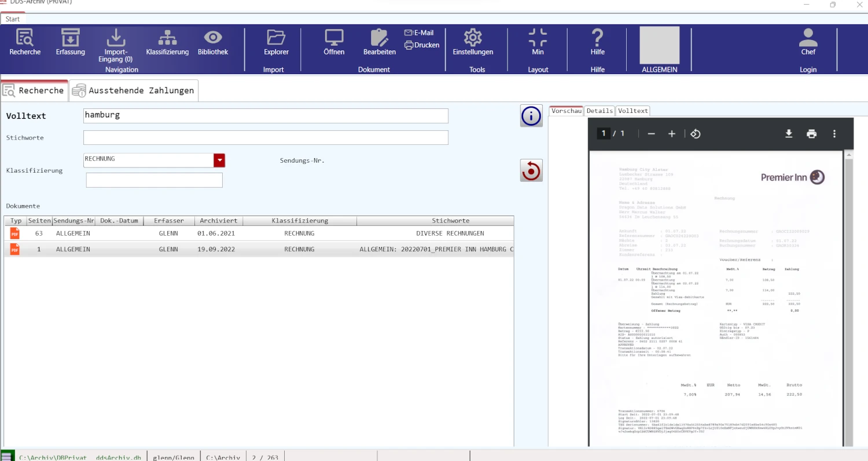The width and height of the screenshot is (868, 461).
Task: Rotate the PDF preview page
Action: pos(696,134)
